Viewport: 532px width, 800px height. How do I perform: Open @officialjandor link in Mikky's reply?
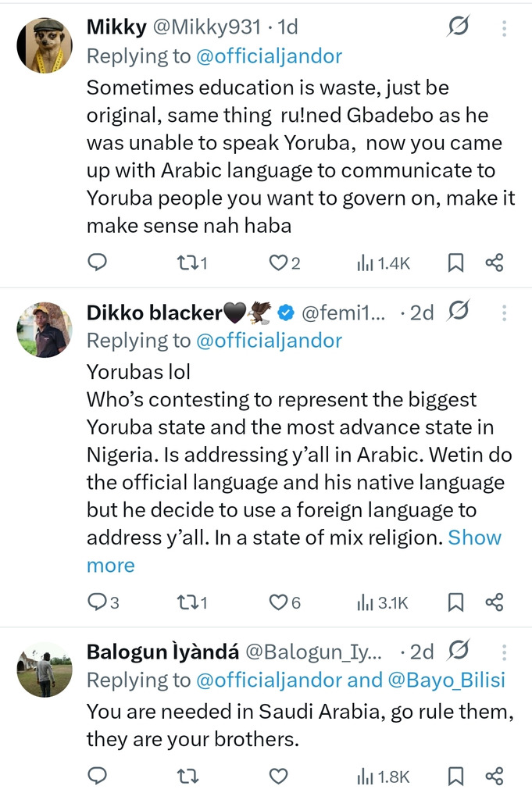(268, 56)
